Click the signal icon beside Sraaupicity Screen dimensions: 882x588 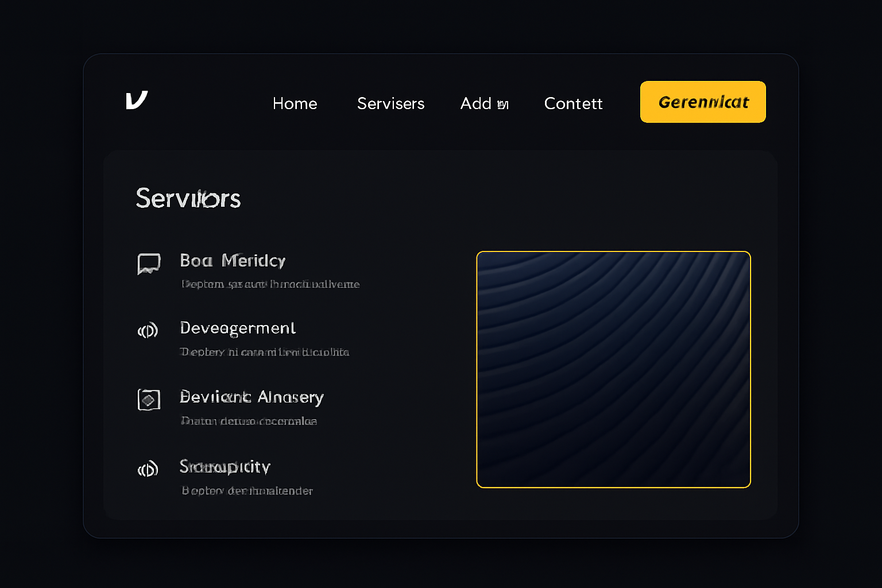click(148, 469)
